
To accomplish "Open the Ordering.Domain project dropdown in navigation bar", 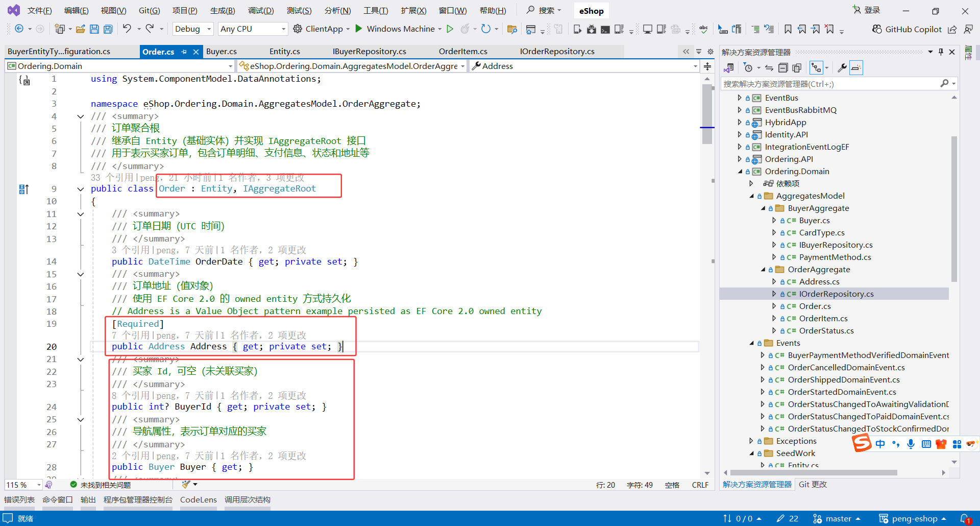I will [x=120, y=66].
